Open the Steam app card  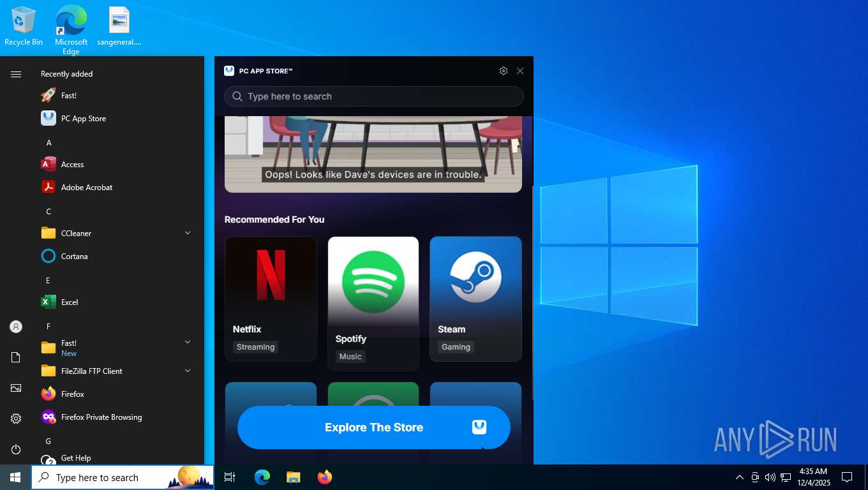pyautogui.click(x=475, y=299)
